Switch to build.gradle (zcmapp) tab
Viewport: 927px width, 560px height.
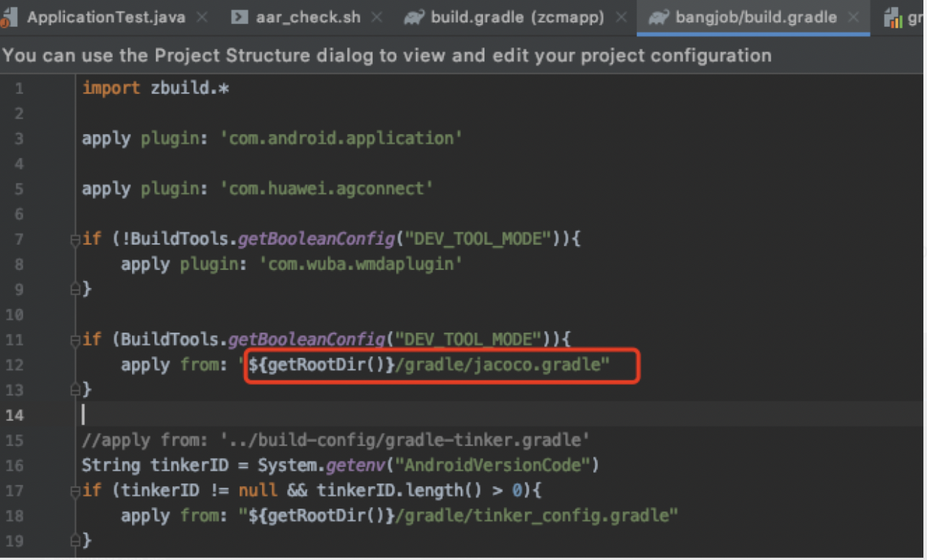click(x=518, y=17)
